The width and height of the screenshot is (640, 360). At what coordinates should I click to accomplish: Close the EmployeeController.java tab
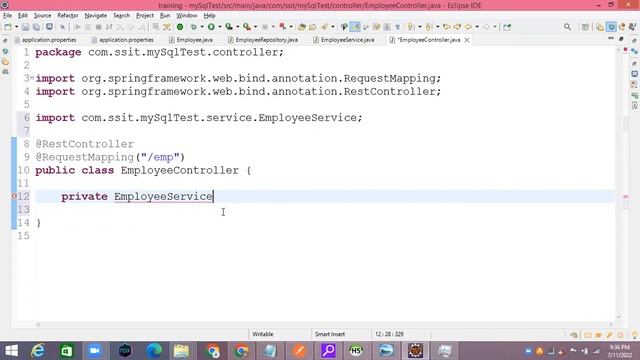(x=467, y=40)
